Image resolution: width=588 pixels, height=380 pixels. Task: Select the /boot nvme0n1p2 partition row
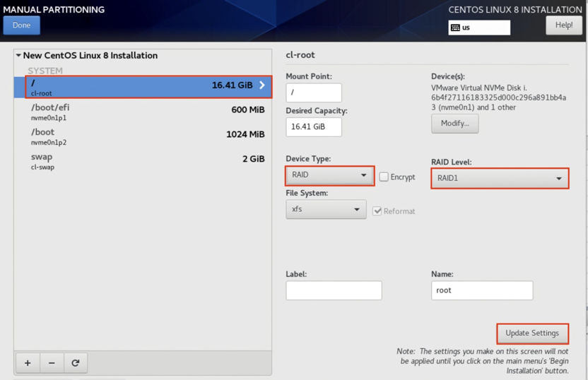tap(143, 137)
